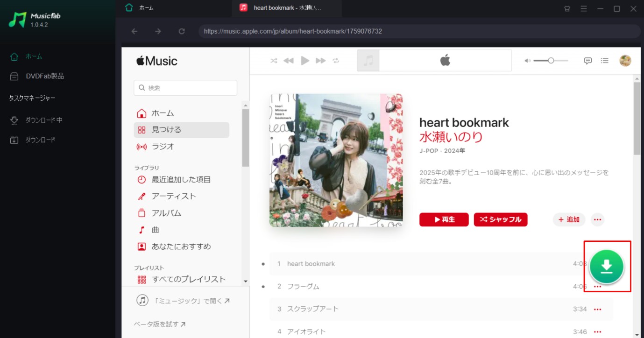
Task: Adjust the volume slider
Action: (551, 61)
